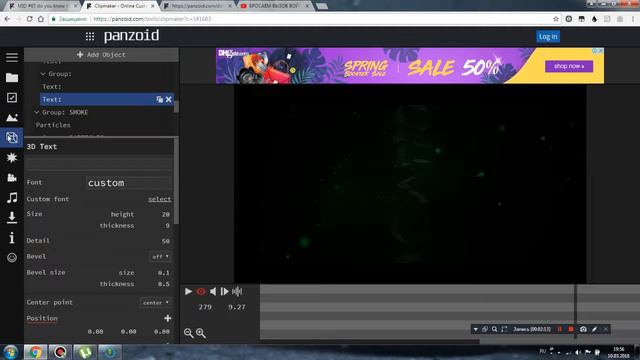Viewport: 640px width, 360px height.
Task: Open uTorrent from the taskbar
Action: click(85, 352)
